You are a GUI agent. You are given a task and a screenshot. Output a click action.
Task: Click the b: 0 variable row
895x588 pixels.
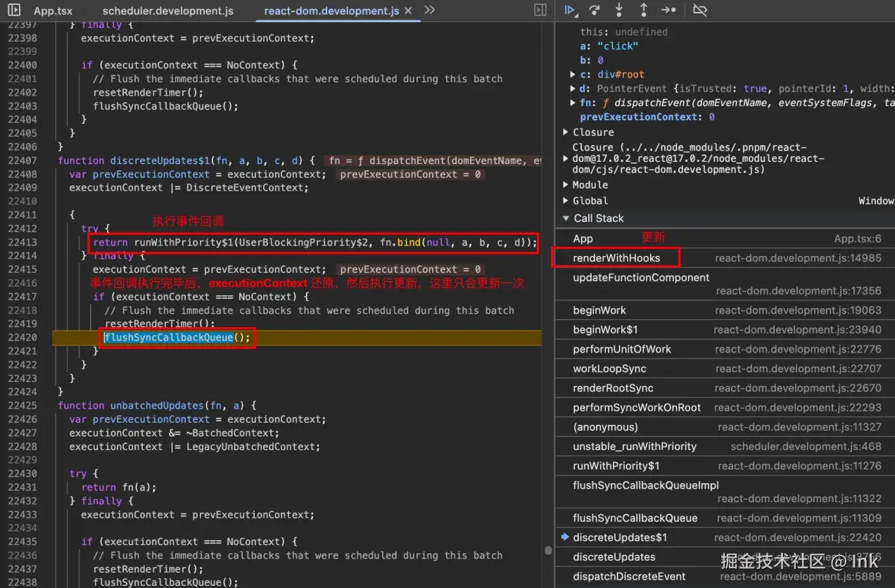click(592, 60)
